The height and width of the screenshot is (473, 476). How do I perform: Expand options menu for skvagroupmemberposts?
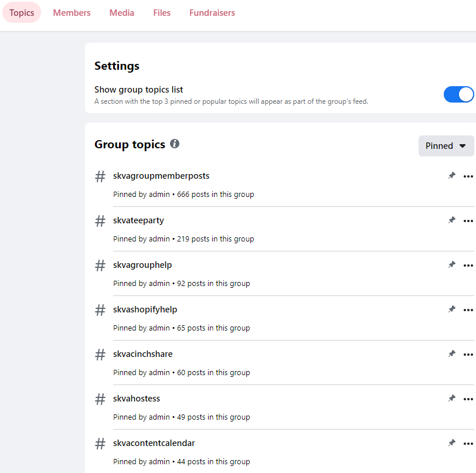(468, 176)
